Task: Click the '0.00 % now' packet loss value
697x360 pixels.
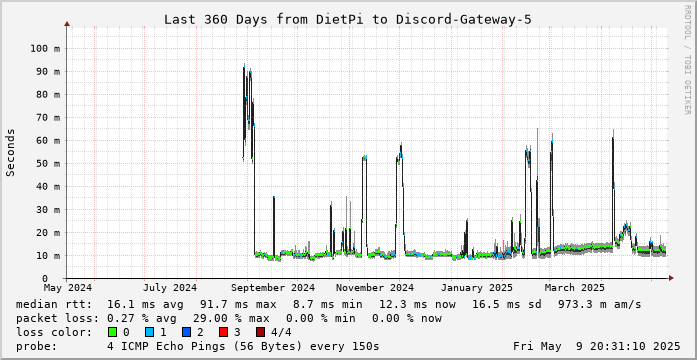Action: point(407,318)
